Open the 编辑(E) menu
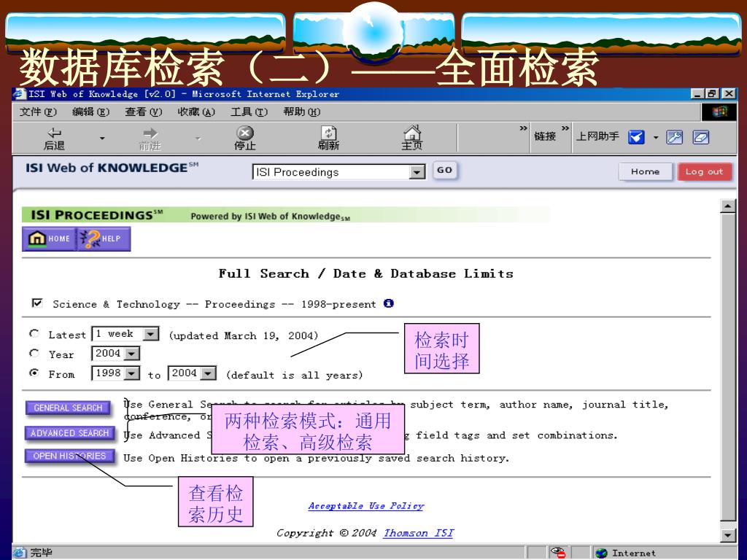The height and width of the screenshot is (560, 747). [90, 112]
